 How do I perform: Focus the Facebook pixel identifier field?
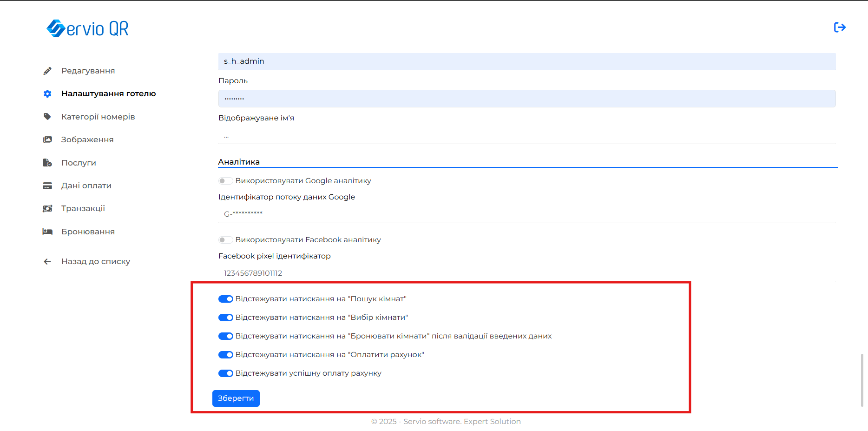[527, 273]
